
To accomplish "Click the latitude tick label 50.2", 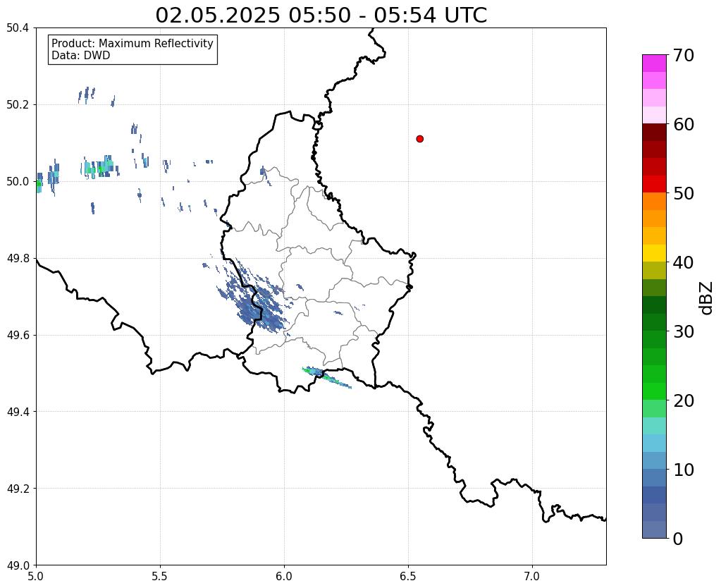I will point(18,105).
